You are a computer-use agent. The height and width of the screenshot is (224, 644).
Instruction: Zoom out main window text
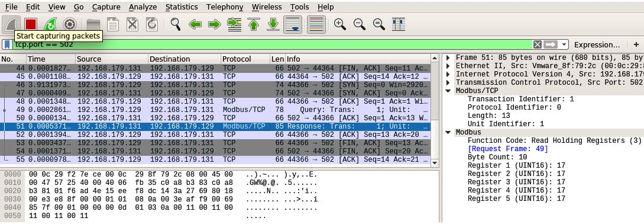click(360, 24)
